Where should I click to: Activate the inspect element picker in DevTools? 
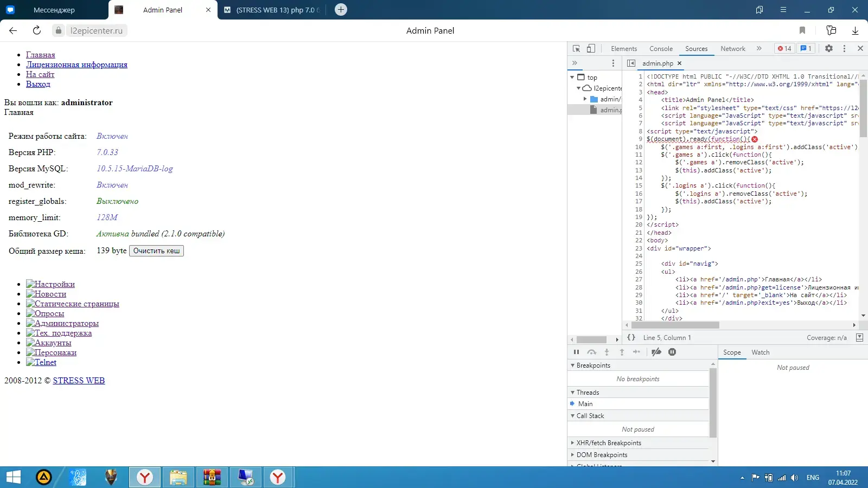[576, 48]
